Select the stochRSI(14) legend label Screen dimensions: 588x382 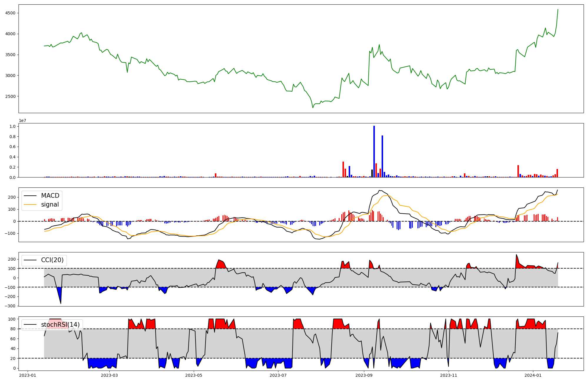click(60, 325)
